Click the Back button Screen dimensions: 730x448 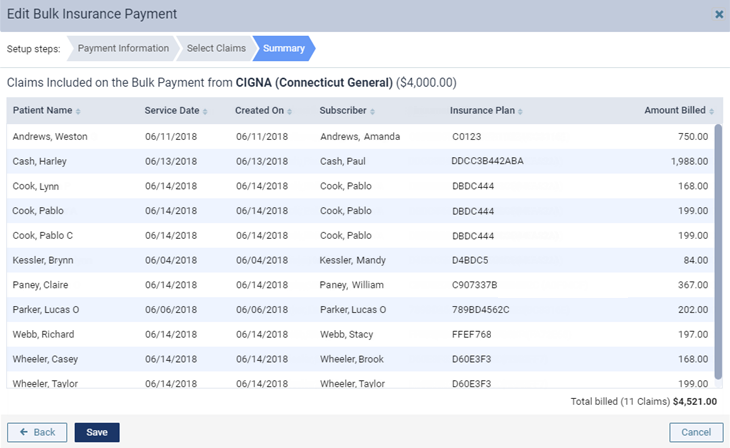(x=37, y=432)
